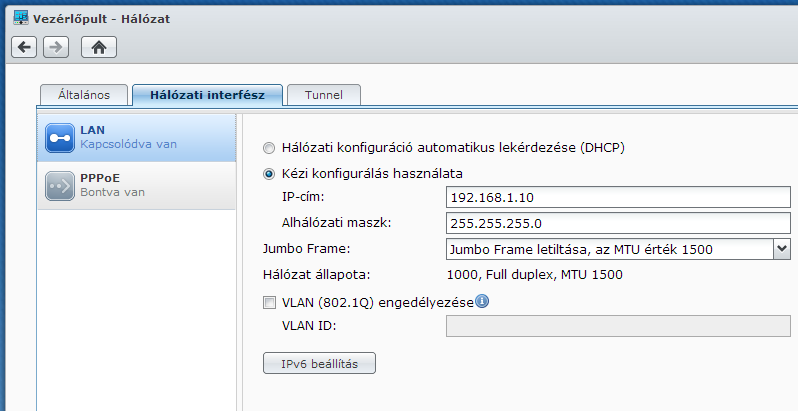Click the 'Hálózat állapota:' label
This screenshot has width=798, height=411.
pyautogui.click(x=317, y=275)
